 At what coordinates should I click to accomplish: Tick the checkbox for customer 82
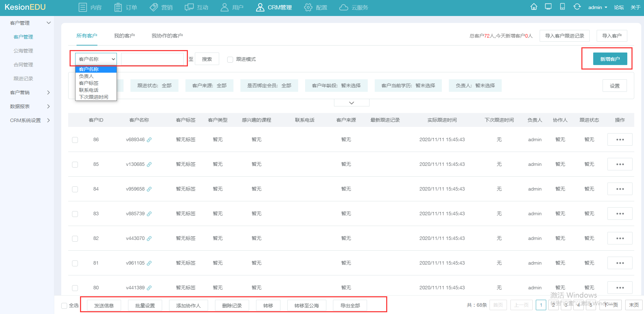coord(75,239)
